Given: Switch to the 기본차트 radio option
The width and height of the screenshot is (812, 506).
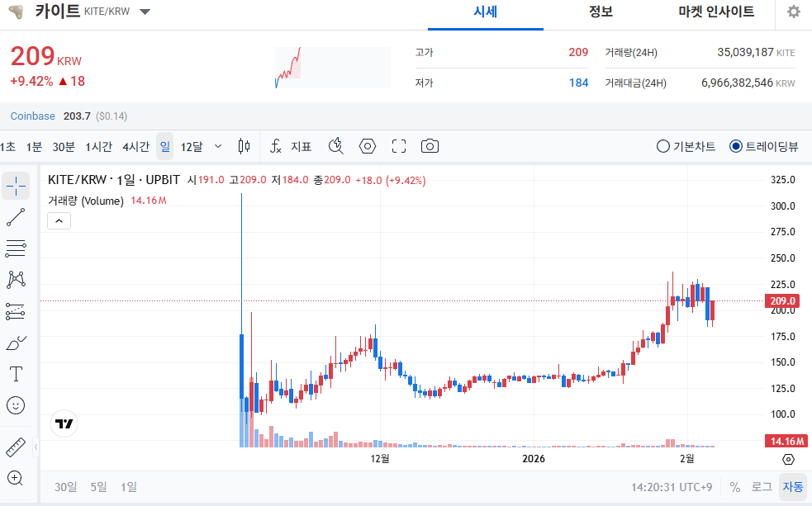Looking at the screenshot, I should [662, 146].
